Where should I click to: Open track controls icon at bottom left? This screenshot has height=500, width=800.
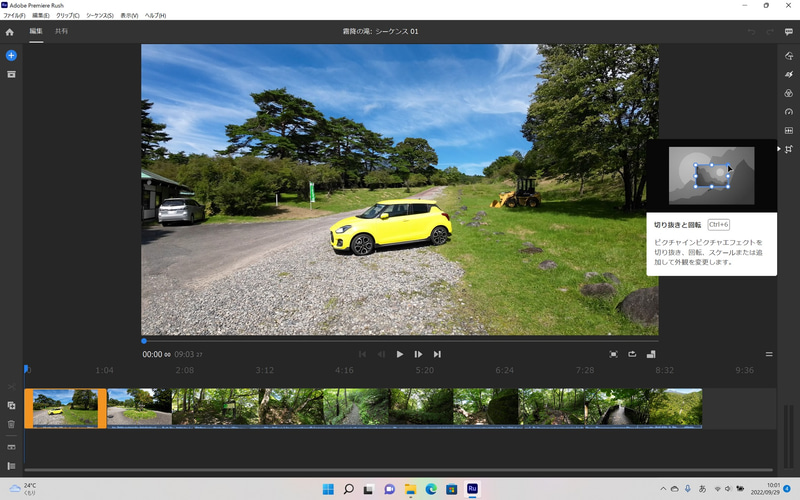tap(11, 466)
